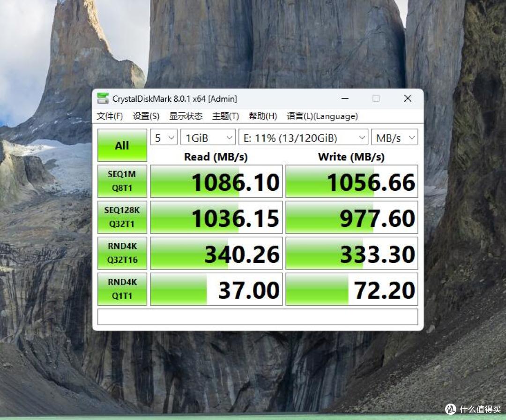Run the SEQ1M Q8T1 test
This screenshot has width=506, height=420.
coord(122,181)
